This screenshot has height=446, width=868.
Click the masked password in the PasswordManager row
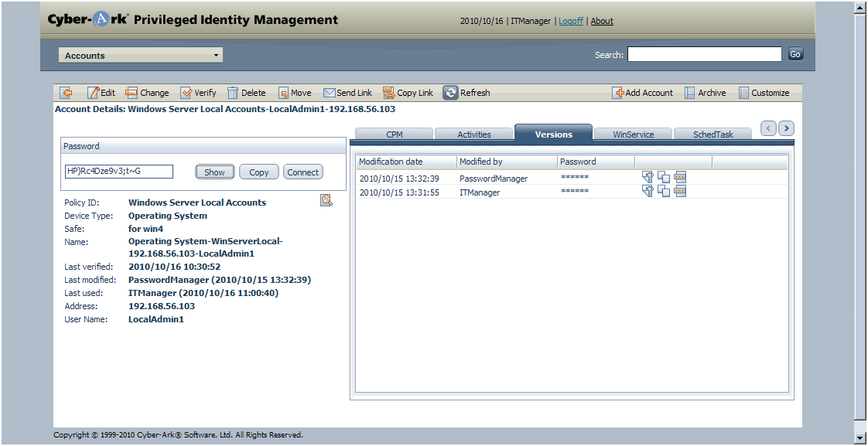click(575, 179)
